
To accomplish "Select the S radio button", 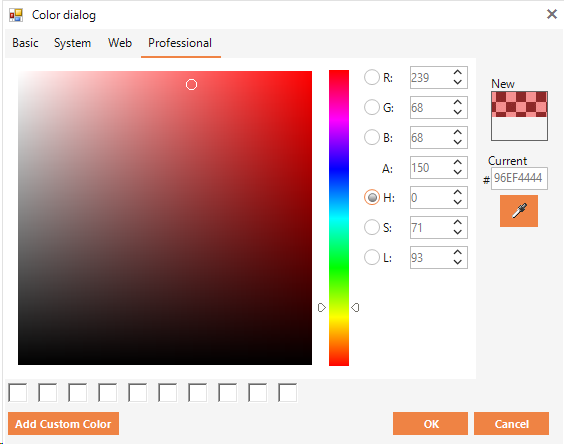I will [372, 227].
